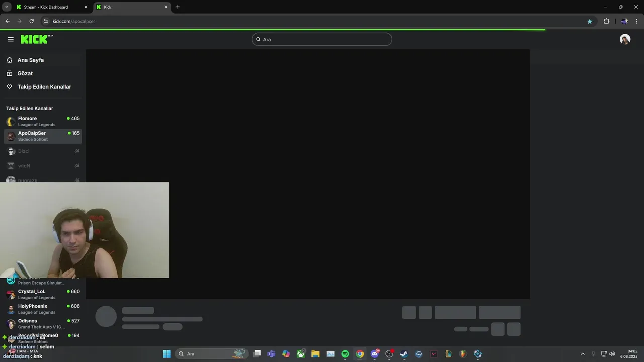This screenshot has width=644, height=362.
Task: Open Flomore channel in sidebar
Action: click(x=43, y=121)
